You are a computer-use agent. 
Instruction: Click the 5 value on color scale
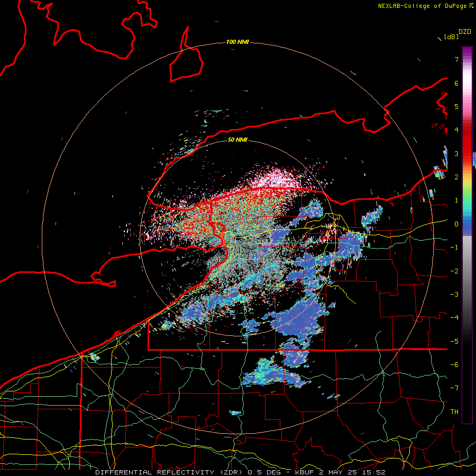click(x=456, y=106)
